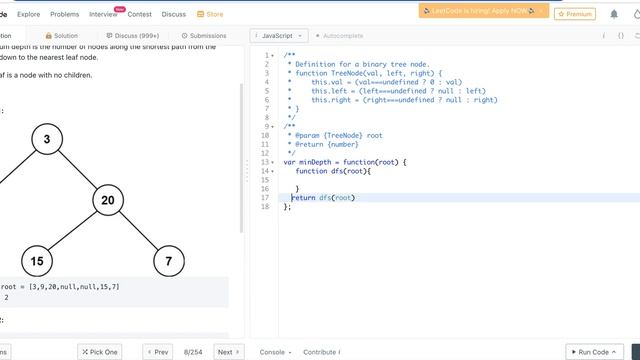Open the Interview menu
Screen dimensions: 640x360
[103, 14]
